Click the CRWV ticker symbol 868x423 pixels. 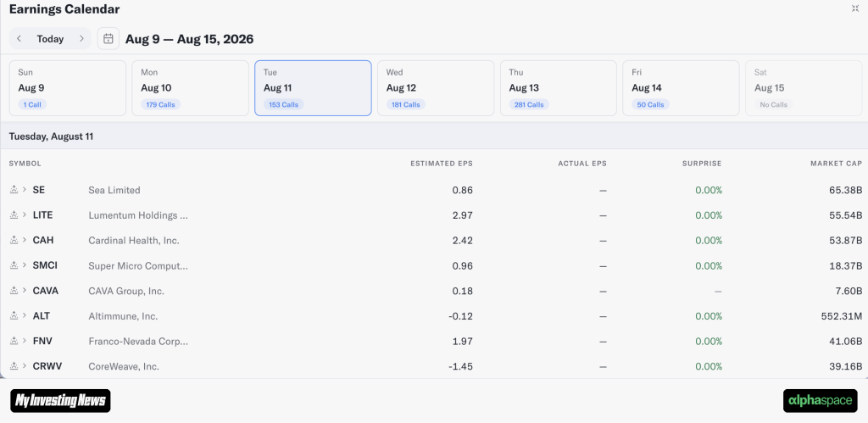pyautogui.click(x=46, y=366)
